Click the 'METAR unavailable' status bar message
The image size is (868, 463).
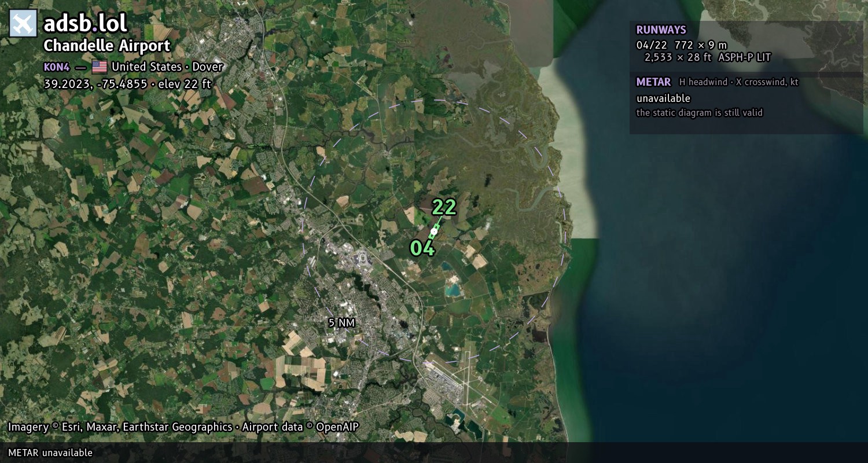(x=50, y=453)
